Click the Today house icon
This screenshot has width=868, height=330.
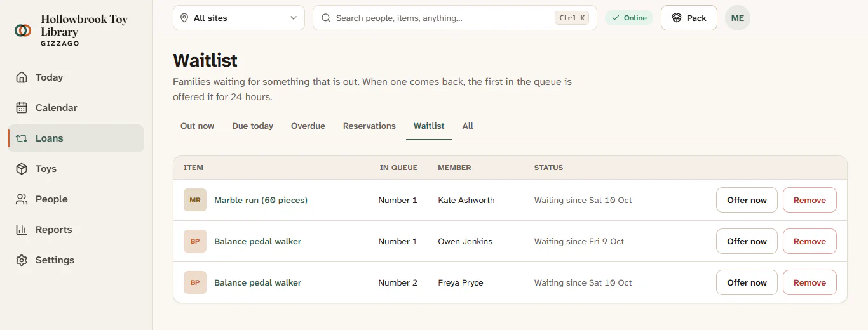[22, 77]
